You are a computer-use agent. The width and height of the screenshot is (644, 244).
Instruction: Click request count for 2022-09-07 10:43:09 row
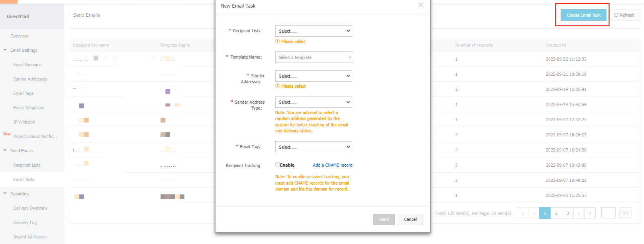(456, 165)
